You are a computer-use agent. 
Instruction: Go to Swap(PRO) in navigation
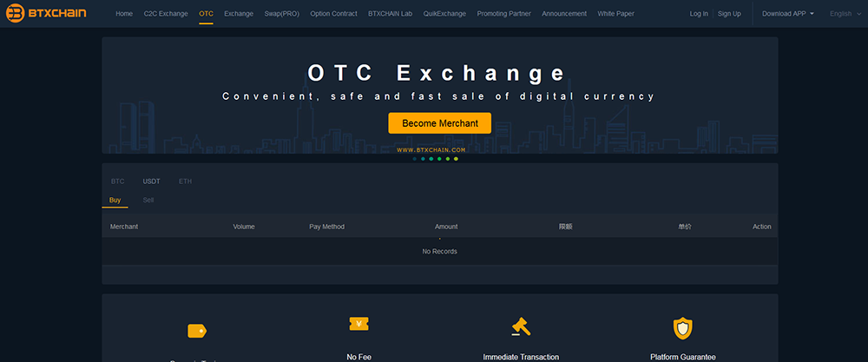pyautogui.click(x=281, y=14)
